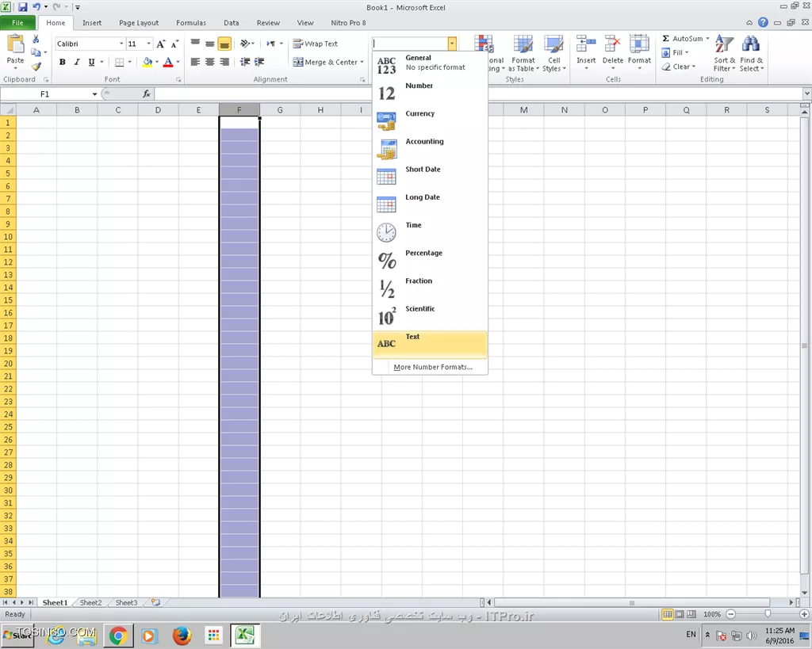812x649 pixels.
Task: Click the Format Painter brush icon
Action: [x=36, y=67]
